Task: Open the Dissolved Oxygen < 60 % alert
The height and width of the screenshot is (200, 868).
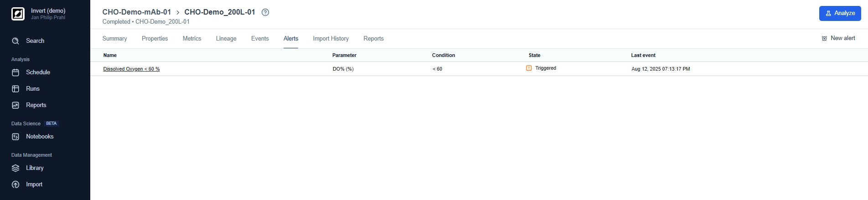Action: pyautogui.click(x=131, y=69)
